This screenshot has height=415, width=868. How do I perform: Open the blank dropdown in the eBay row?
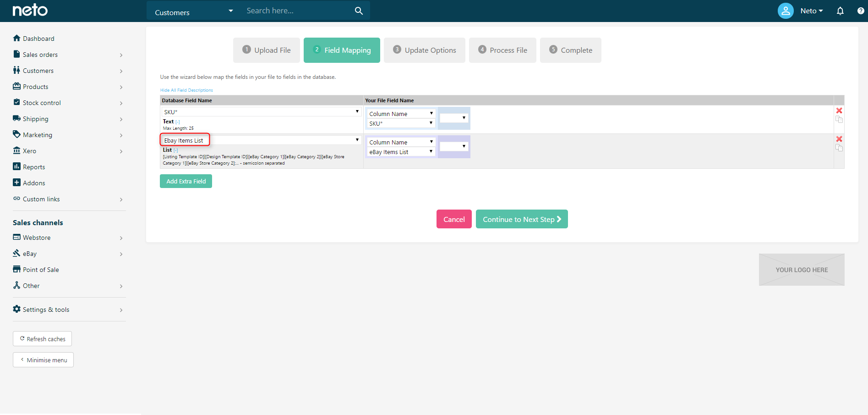[x=454, y=147]
